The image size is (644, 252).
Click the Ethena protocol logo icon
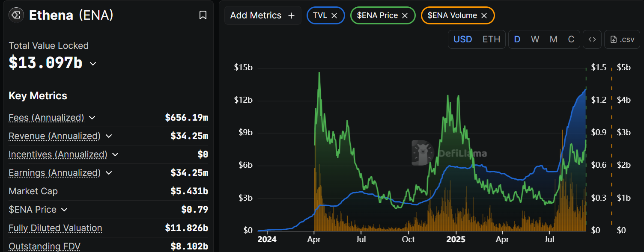click(x=16, y=15)
